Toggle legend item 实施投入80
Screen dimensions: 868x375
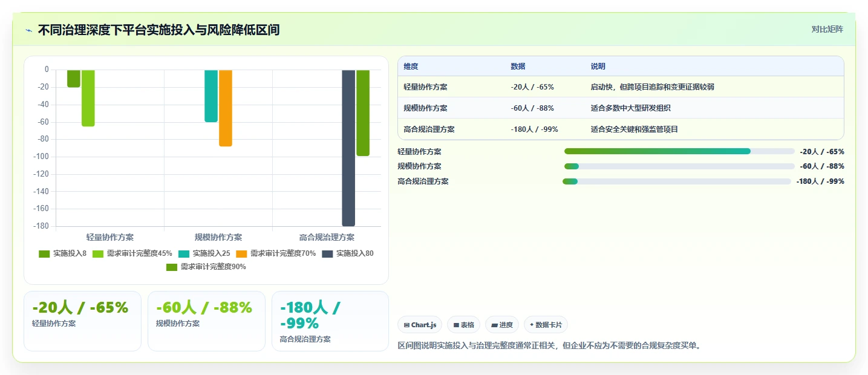point(348,253)
